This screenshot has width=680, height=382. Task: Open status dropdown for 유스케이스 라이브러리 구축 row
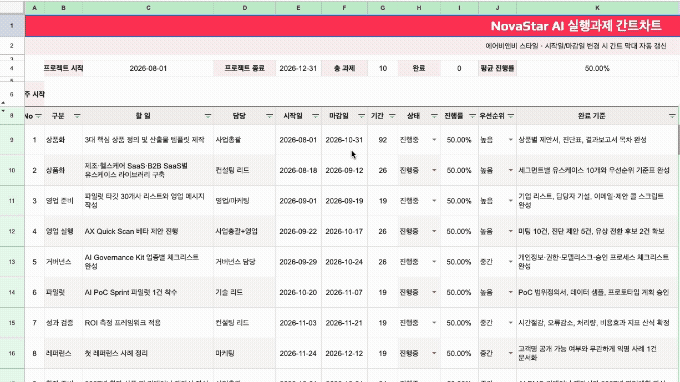(x=434, y=170)
